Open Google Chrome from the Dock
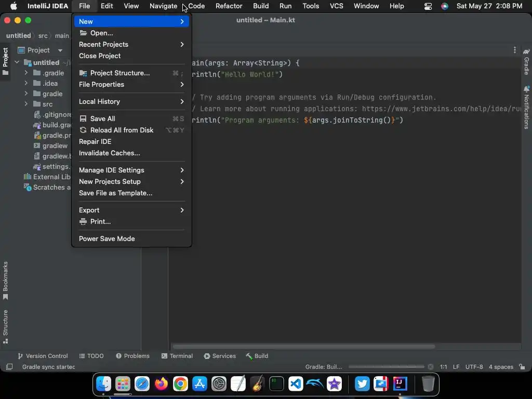The height and width of the screenshot is (399, 532). (180, 384)
